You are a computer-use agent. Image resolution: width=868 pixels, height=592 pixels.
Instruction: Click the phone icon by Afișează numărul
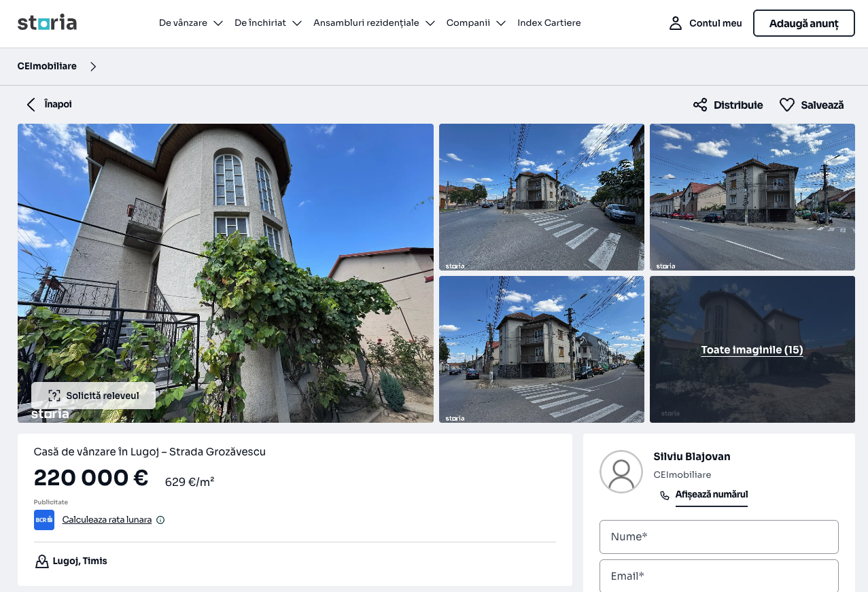[665, 495]
